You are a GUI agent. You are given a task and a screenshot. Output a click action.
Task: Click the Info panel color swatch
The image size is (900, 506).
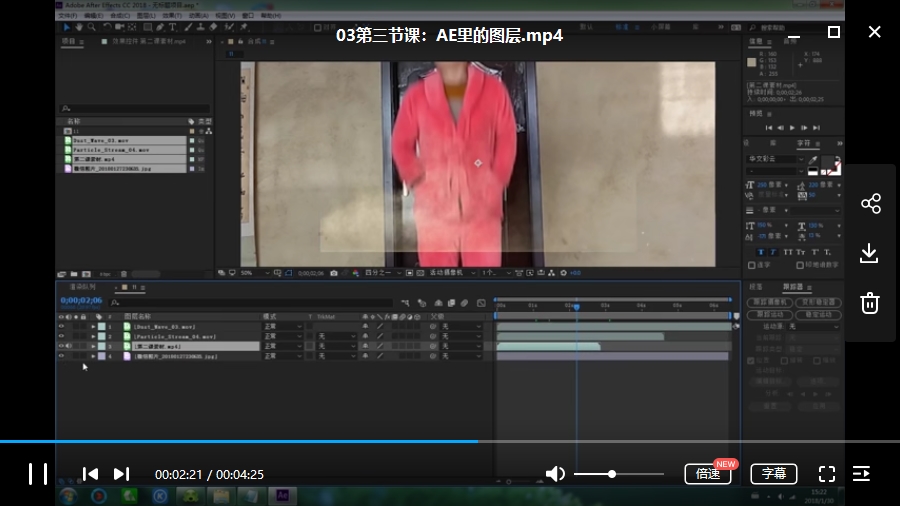click(751, 63)
